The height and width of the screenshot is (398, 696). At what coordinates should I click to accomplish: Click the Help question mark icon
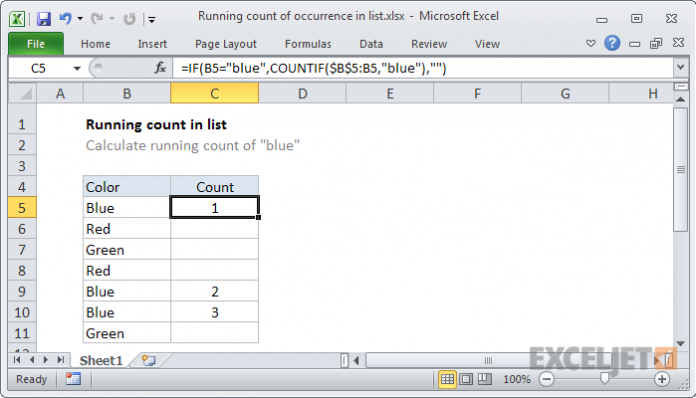pos(612,43)
